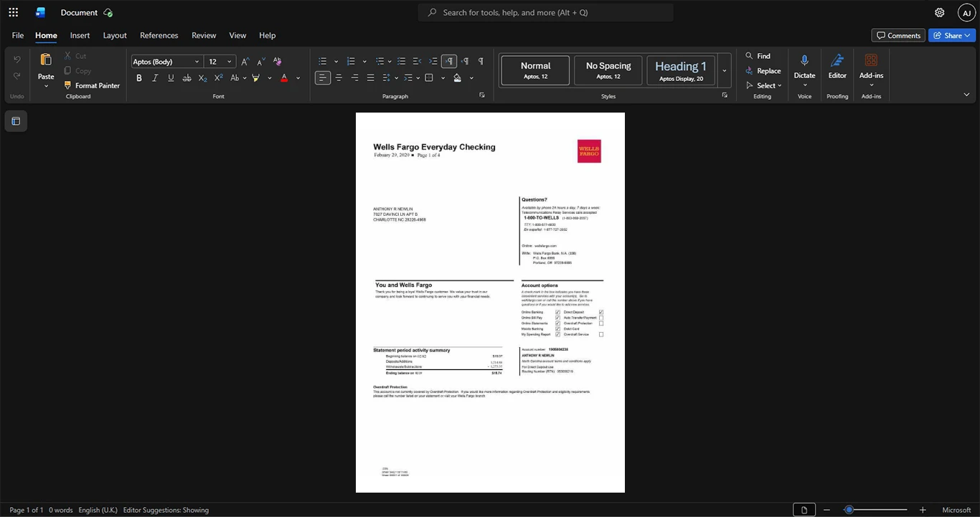Open the Comments pane
The height and width of the screenshot is (517, 980).
coord(898,35)
